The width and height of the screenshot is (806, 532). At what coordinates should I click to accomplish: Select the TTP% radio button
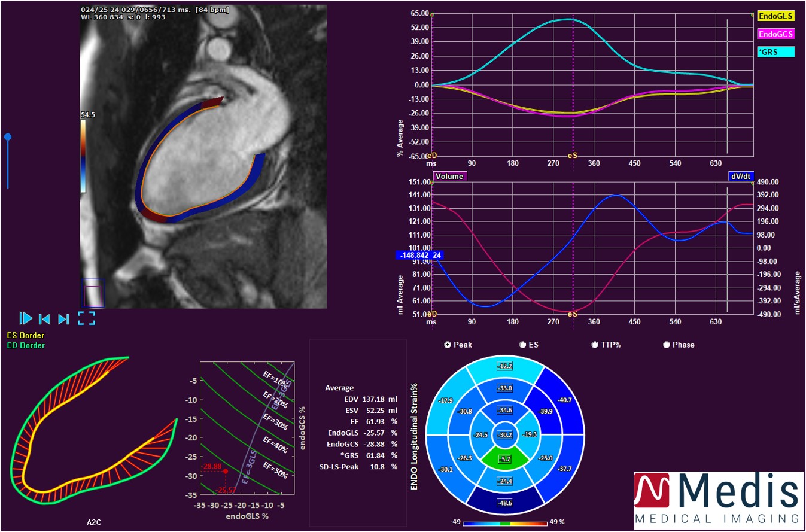(x=595, y=345)
